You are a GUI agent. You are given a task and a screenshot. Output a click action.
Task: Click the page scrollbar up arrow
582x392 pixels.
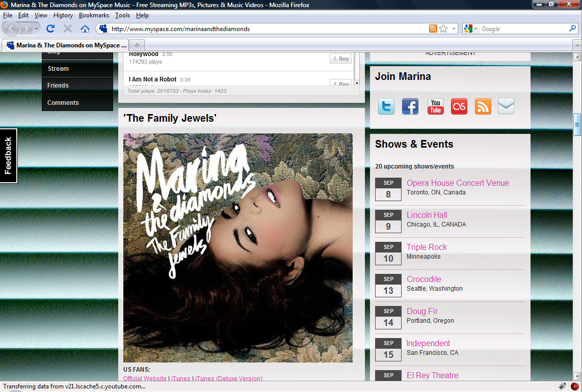577,57
